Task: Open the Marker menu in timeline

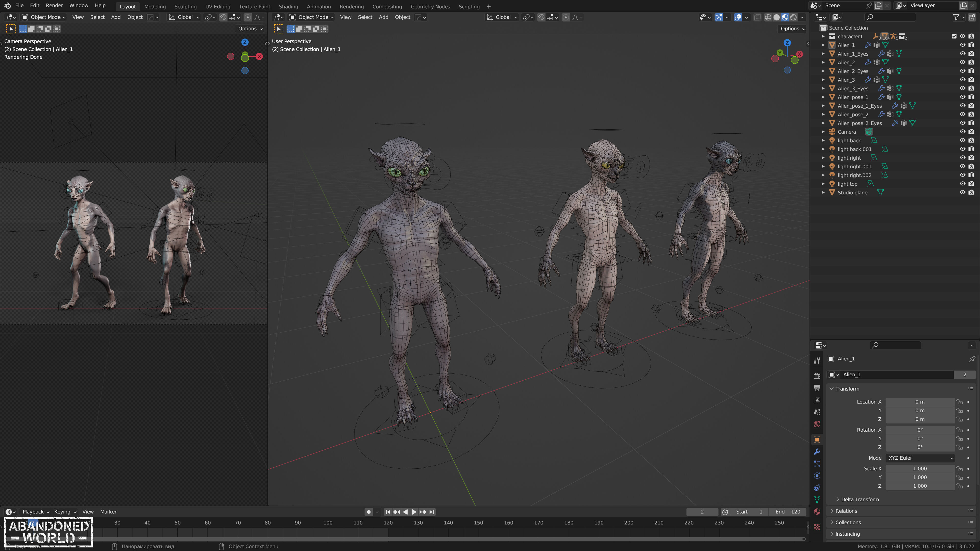Action: tap(108, 512)
